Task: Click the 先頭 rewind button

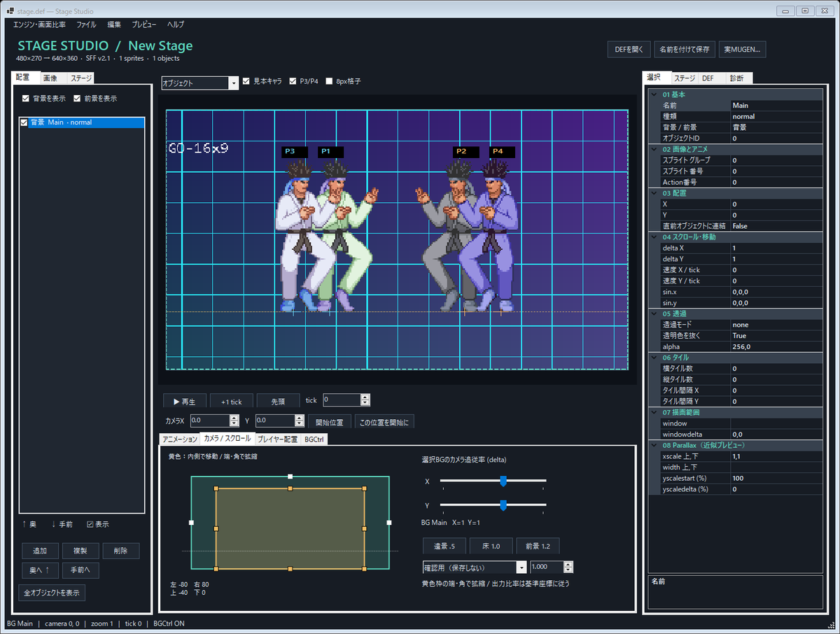Action: [278, 402]
